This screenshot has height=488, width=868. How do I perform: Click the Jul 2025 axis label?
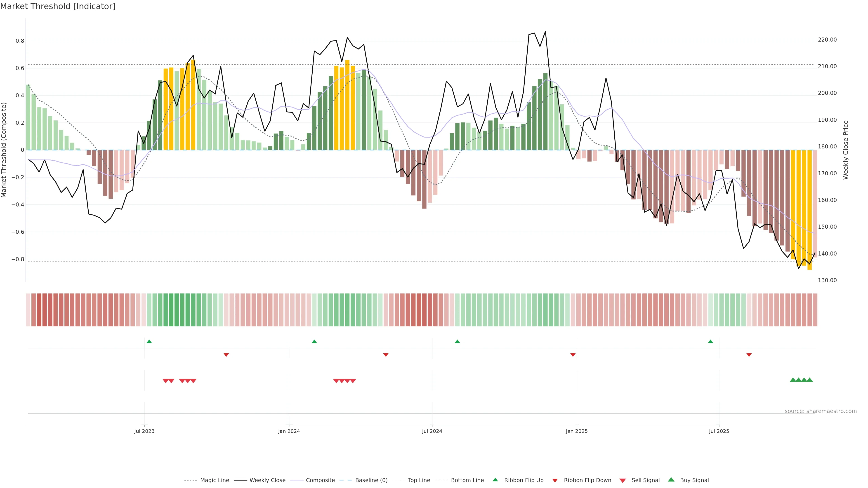point(719,431)
